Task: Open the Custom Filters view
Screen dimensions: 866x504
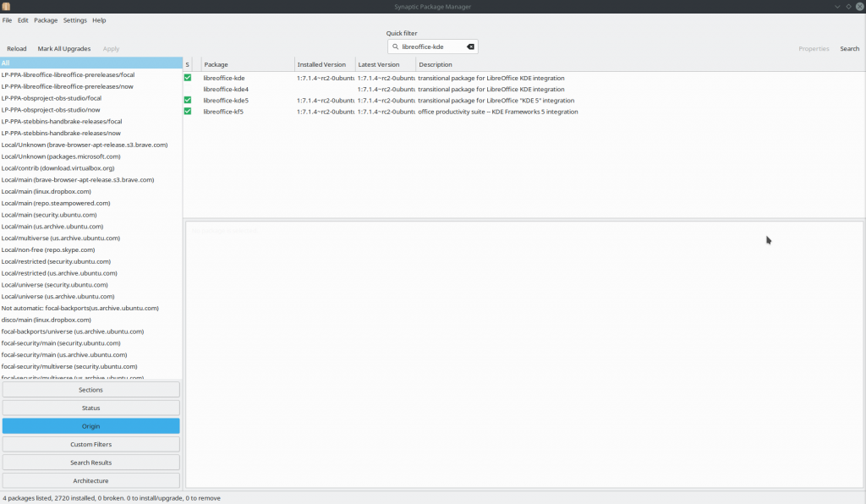Action: click(x=91, y=444)
